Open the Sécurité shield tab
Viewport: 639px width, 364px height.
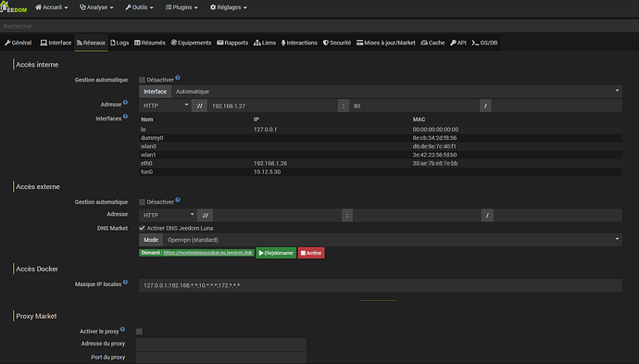336,43
